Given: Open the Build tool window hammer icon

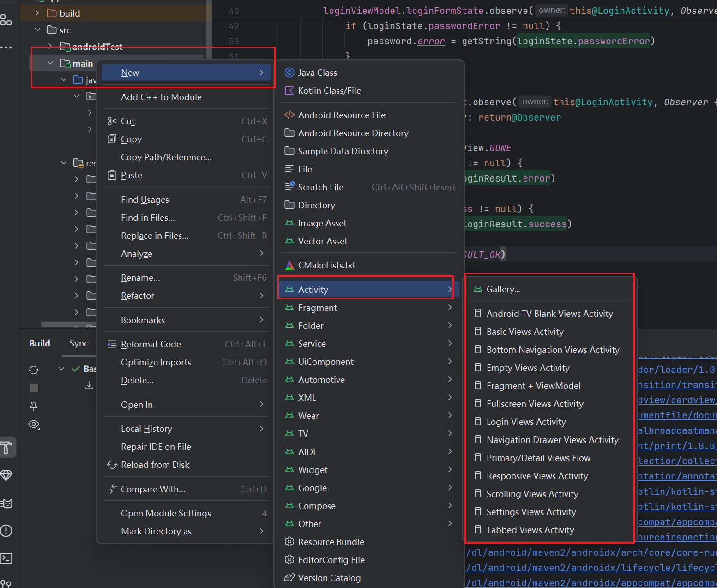Looking at the screenshot, I should coord(6,447).
